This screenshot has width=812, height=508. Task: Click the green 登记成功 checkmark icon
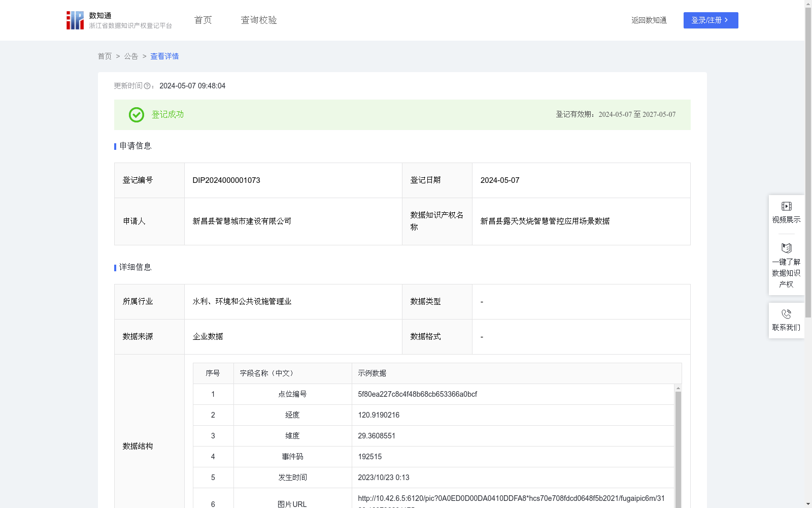[x=137, y=115]
